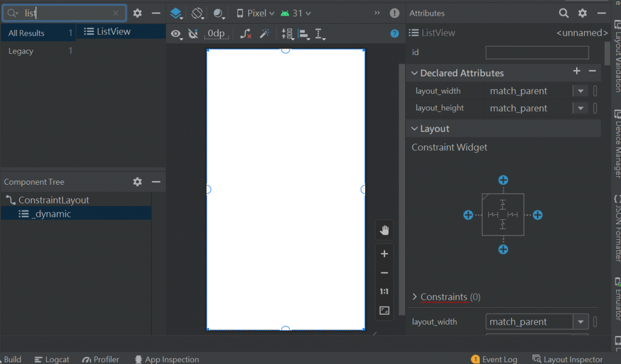Collapse Declared Attributes section
This screenshot has width=621, height=364.
click(414, 73)
